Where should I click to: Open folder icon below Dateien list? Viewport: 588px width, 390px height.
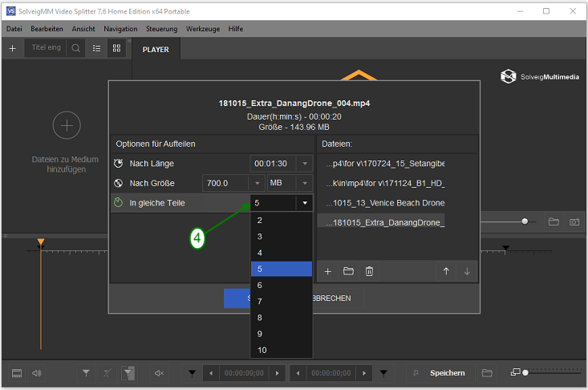(348, 271)
